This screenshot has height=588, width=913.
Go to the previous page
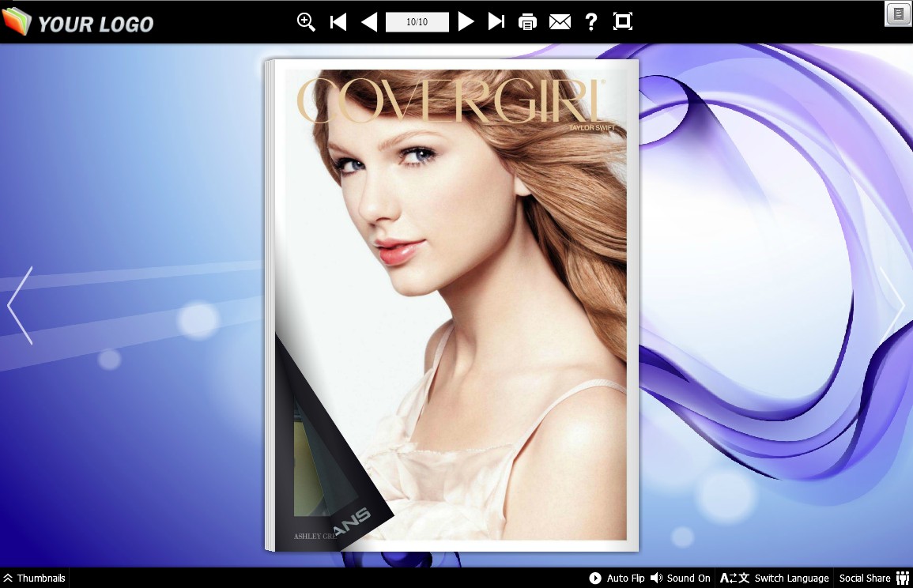pos(369,22)
